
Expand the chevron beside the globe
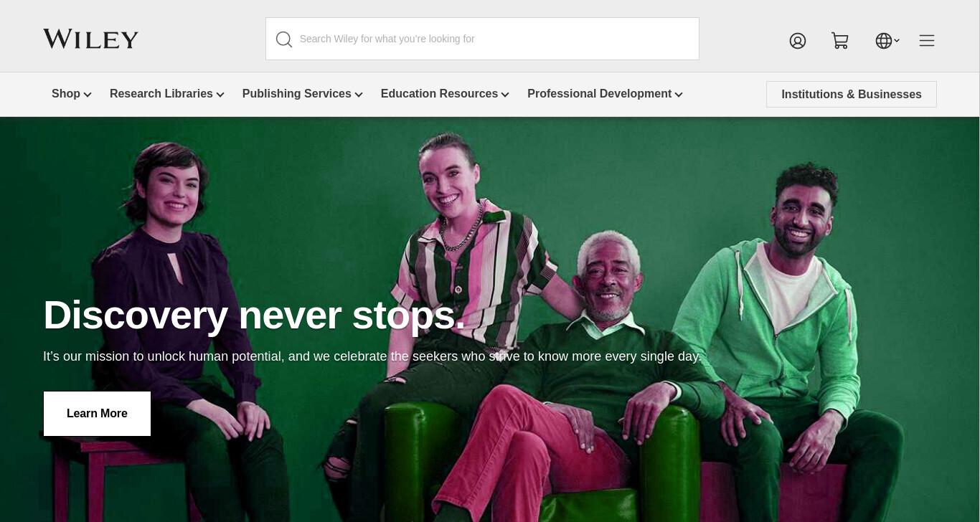click(897, 41)
